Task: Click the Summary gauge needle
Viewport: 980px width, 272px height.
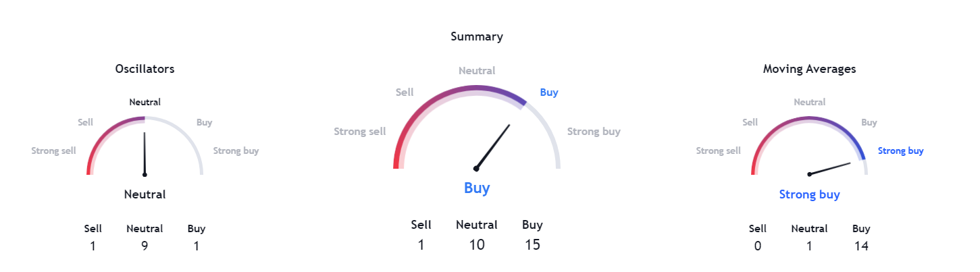Action: (492, 146)
